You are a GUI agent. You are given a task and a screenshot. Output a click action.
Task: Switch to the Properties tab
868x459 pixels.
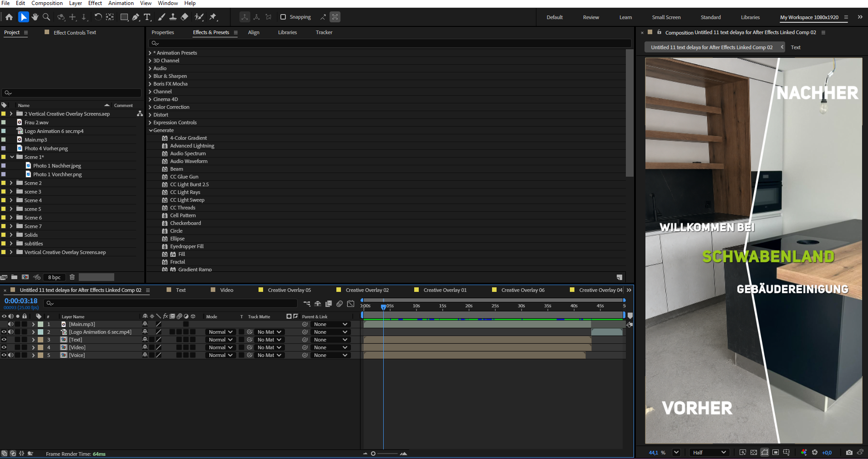(162, 32)
